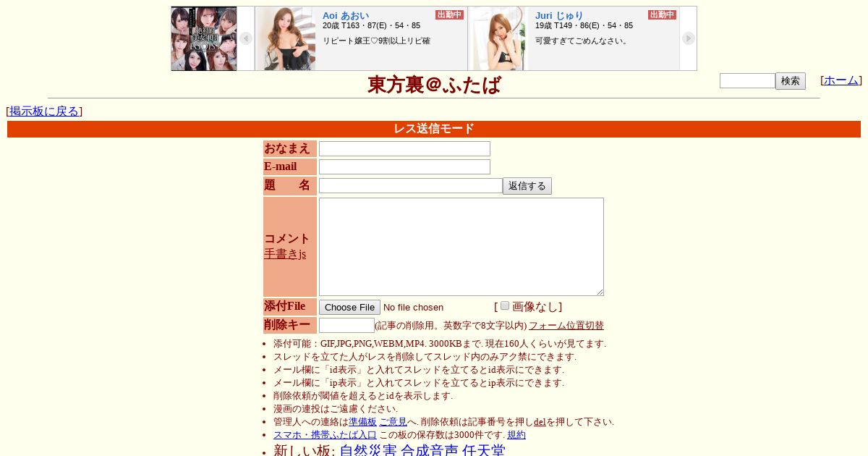
Task: Click the 検索 search button
Action: click(x=791, y=81)
